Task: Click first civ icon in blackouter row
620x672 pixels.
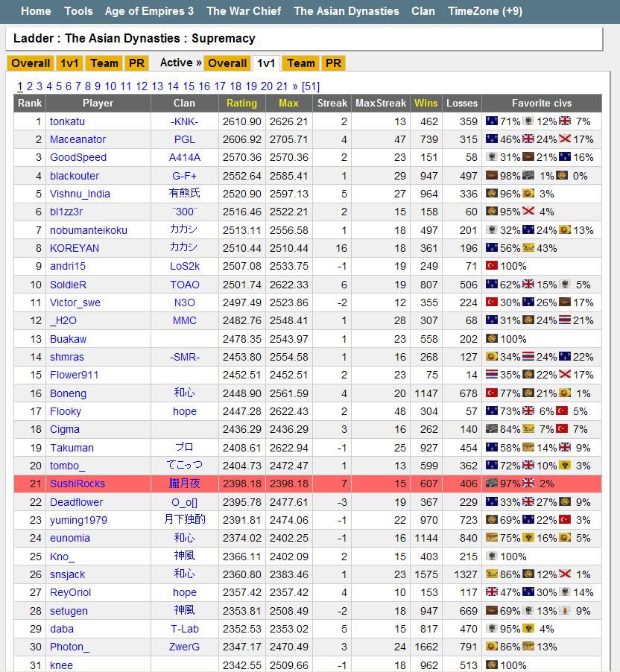Action: click(x=491, y=175)
